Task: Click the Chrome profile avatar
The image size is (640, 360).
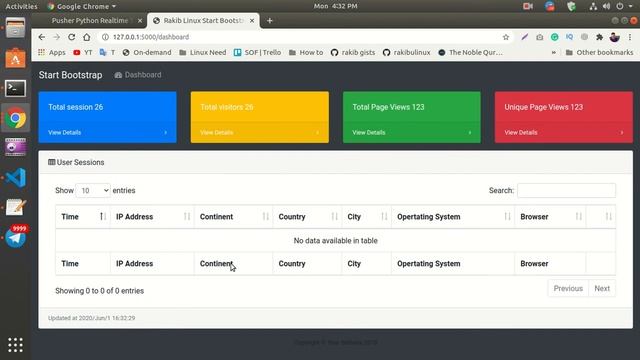Action: [615, 37]
